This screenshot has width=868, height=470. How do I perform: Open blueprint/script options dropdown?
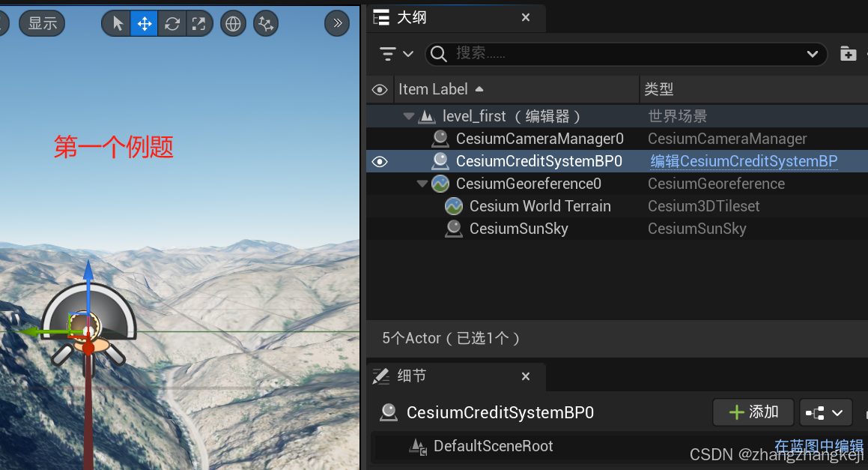pyautogui.click(x=825, y=412)
